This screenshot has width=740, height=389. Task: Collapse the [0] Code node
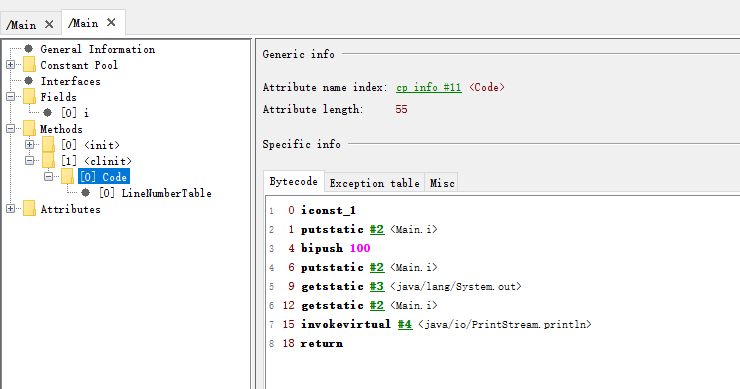pyautogui.click(x=48, y=177)
